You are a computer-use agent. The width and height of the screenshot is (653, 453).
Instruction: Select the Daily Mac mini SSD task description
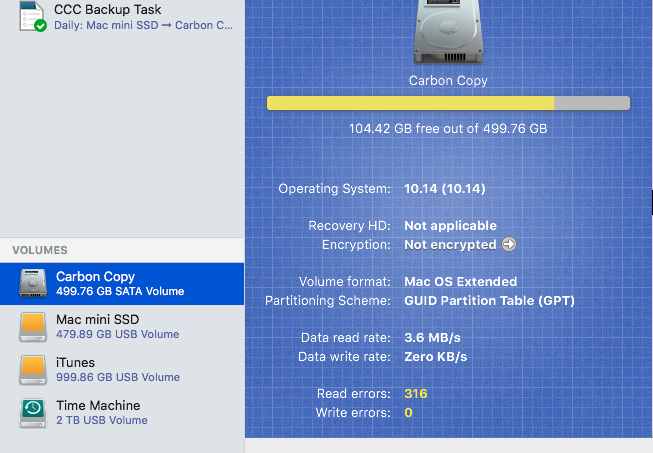tap(143, 25)
